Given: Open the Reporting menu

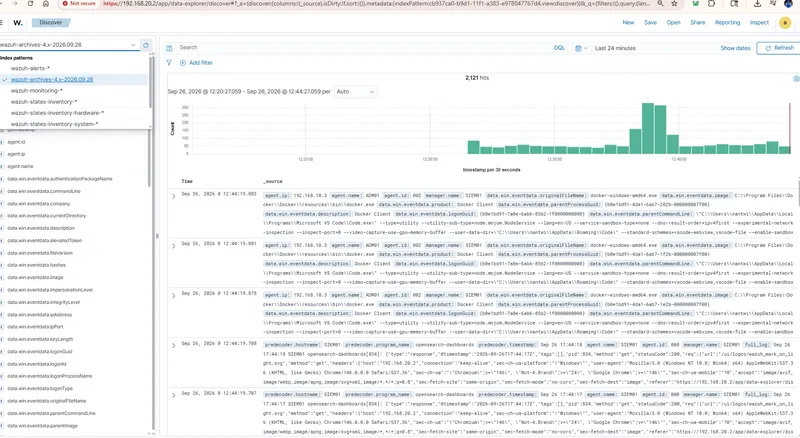Looking at the screenshot, I should 727,23.
